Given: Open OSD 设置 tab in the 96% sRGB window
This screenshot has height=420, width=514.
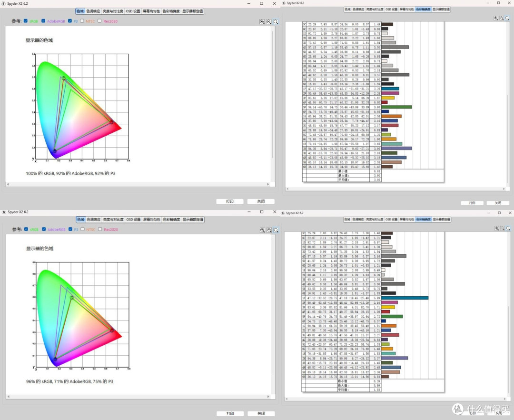Looking at the screenshot, I should (133, 220).
